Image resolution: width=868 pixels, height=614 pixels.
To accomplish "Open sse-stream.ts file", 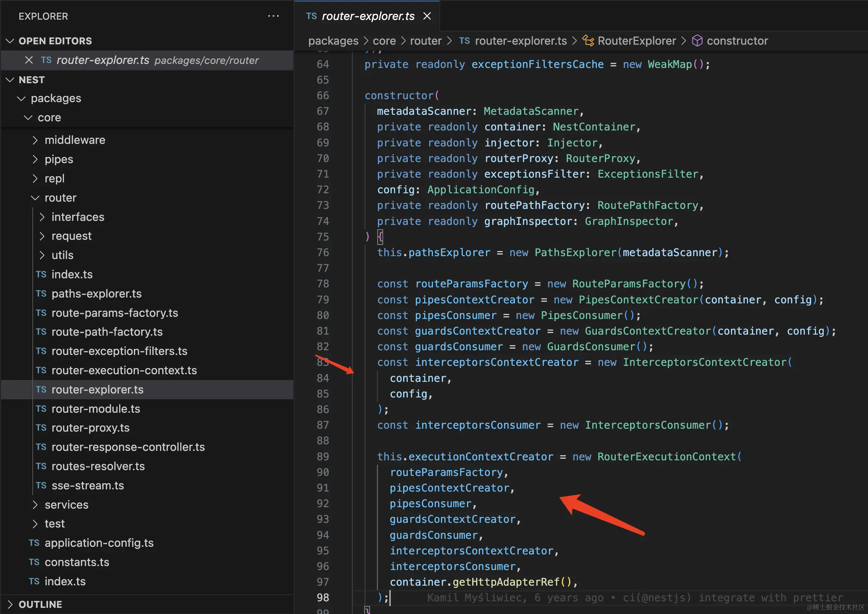I will (x=88, y=485).
